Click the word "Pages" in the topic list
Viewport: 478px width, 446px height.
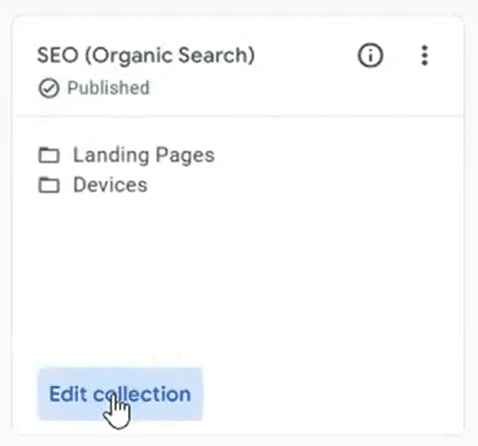click(185, 155)
